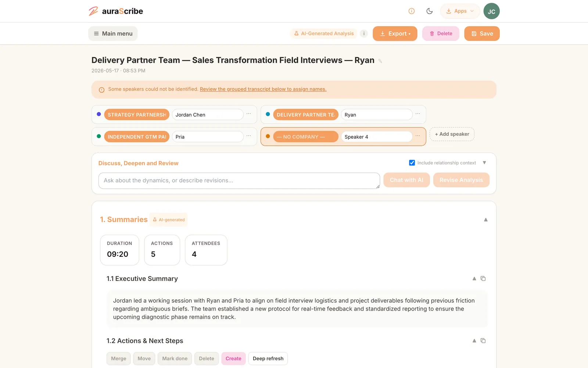Click the small info button beside AI-Generated Analysis

tap(364, 33)
